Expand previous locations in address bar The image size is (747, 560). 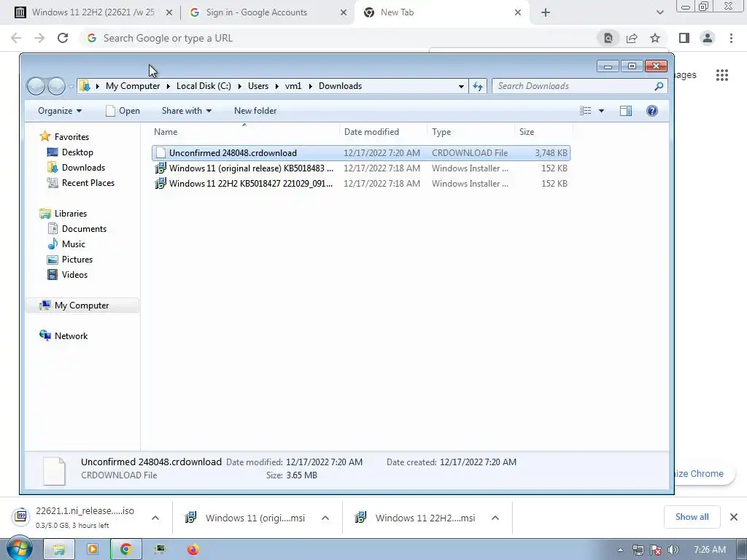461,86
